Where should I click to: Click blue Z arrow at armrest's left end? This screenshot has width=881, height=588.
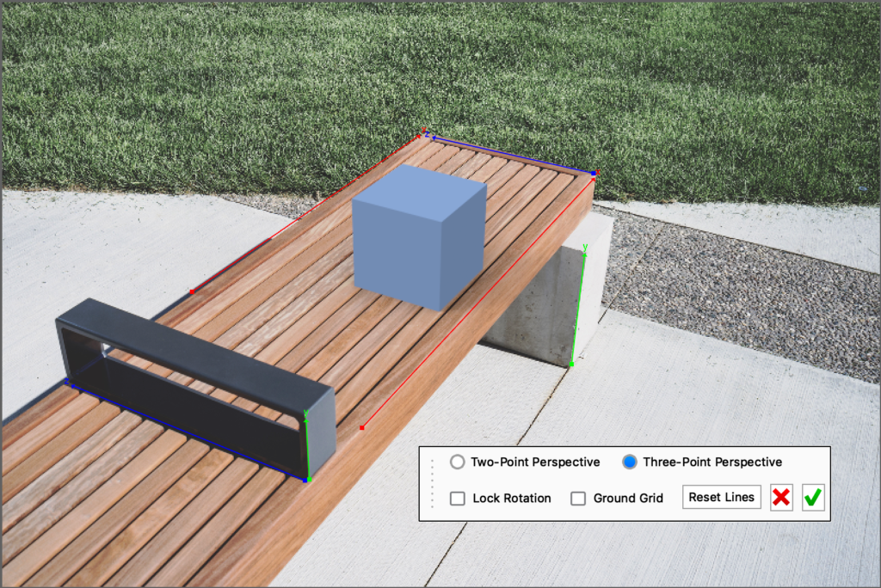tap(67, 380)
